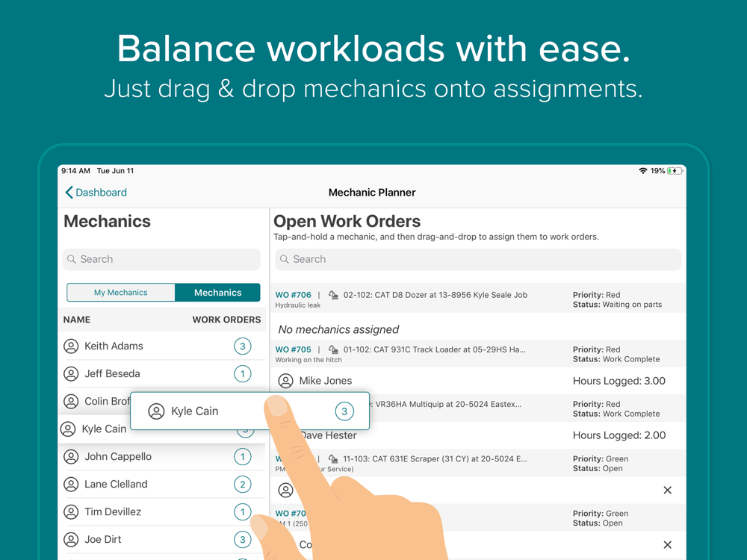
Task: Click badge 3 on dragged Kyle Cain card
Action: (x=344, y=411)
